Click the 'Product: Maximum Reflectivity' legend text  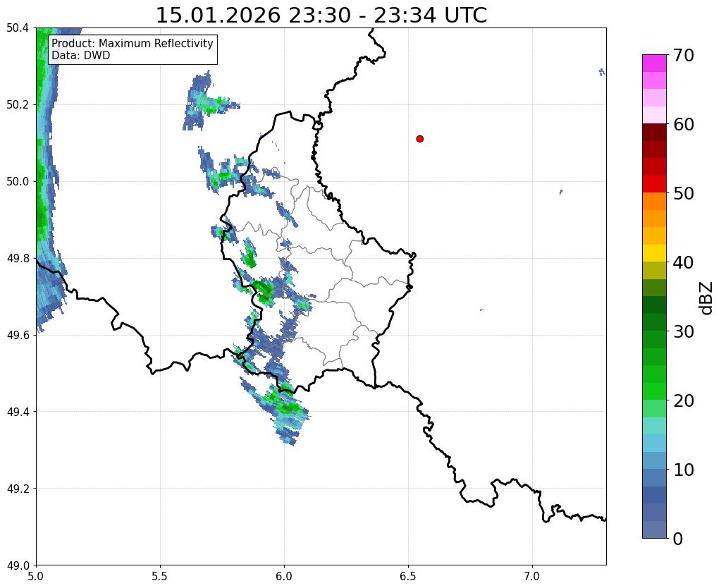coord(133,43)
